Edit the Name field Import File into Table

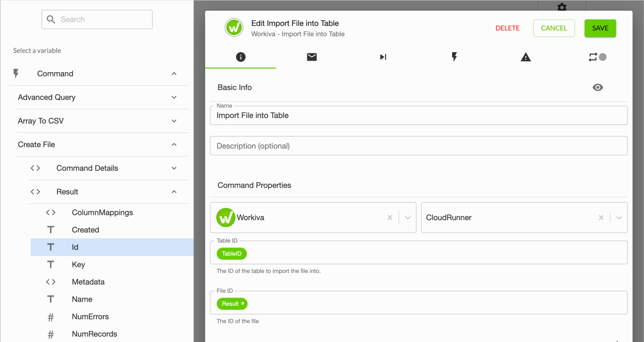click(419, 116)
